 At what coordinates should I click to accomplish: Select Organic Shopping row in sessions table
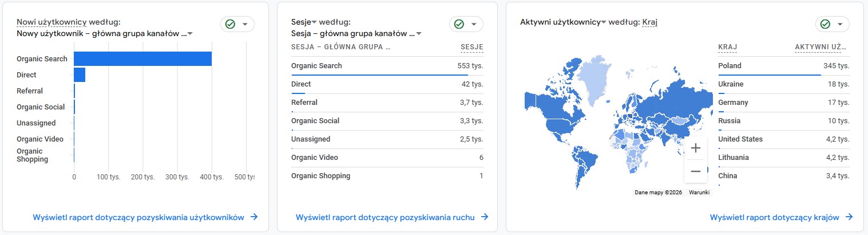click(x=387, y=176)
